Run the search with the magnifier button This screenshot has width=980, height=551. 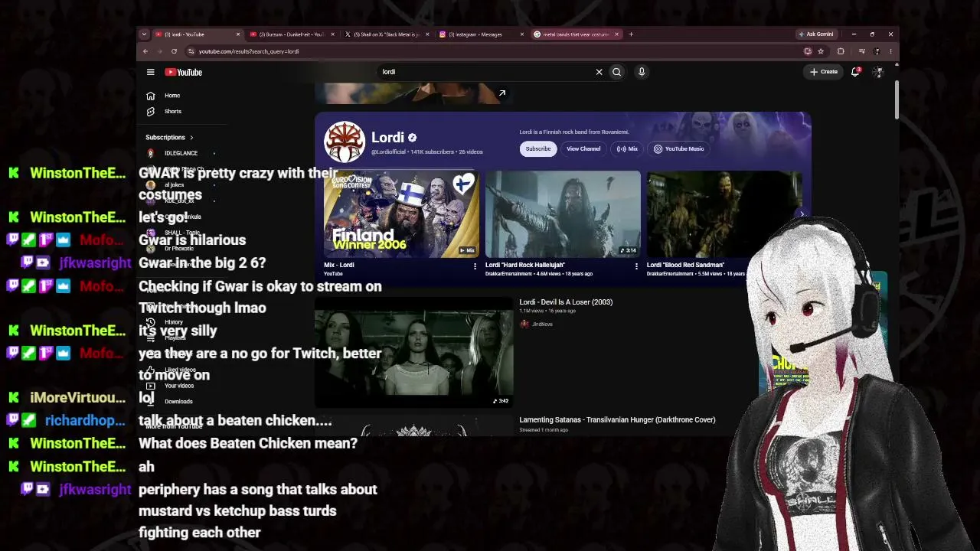[x=616, y=72]
